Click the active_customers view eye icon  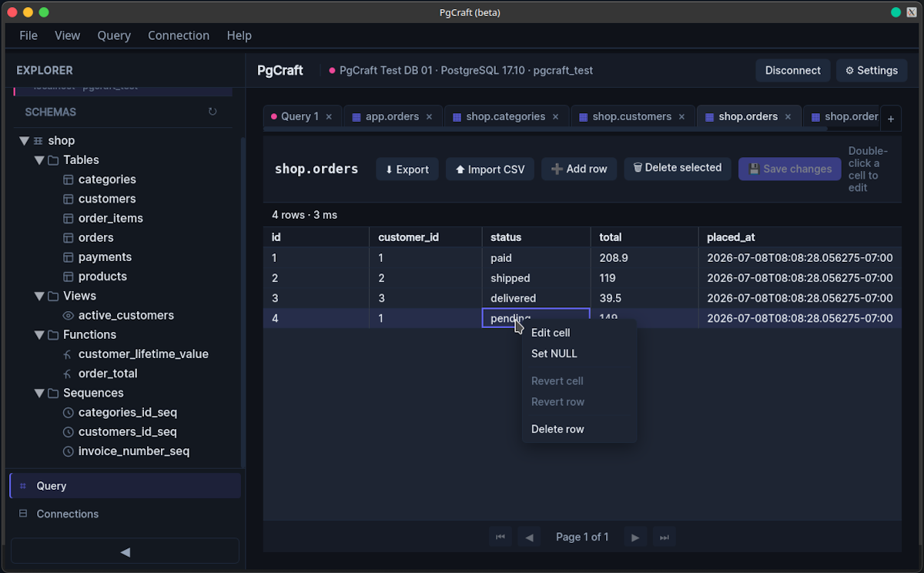pos(68,315)
